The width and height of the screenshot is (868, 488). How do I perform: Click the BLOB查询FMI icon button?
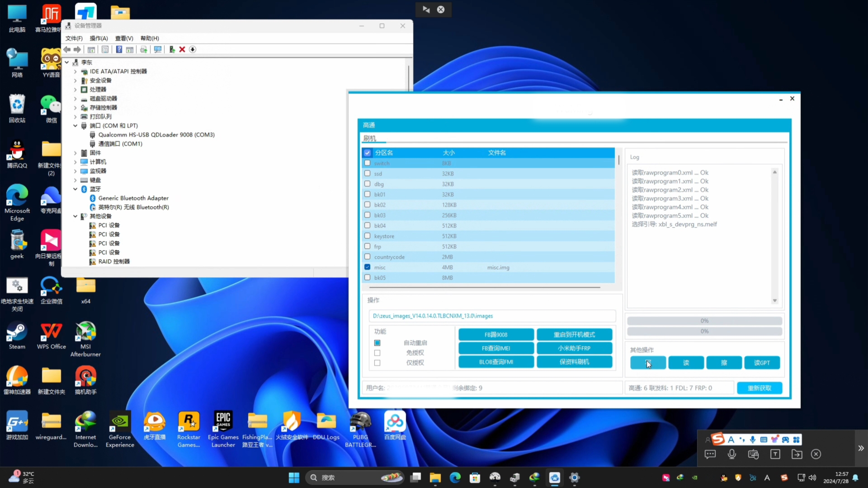(x=496, y=361)
